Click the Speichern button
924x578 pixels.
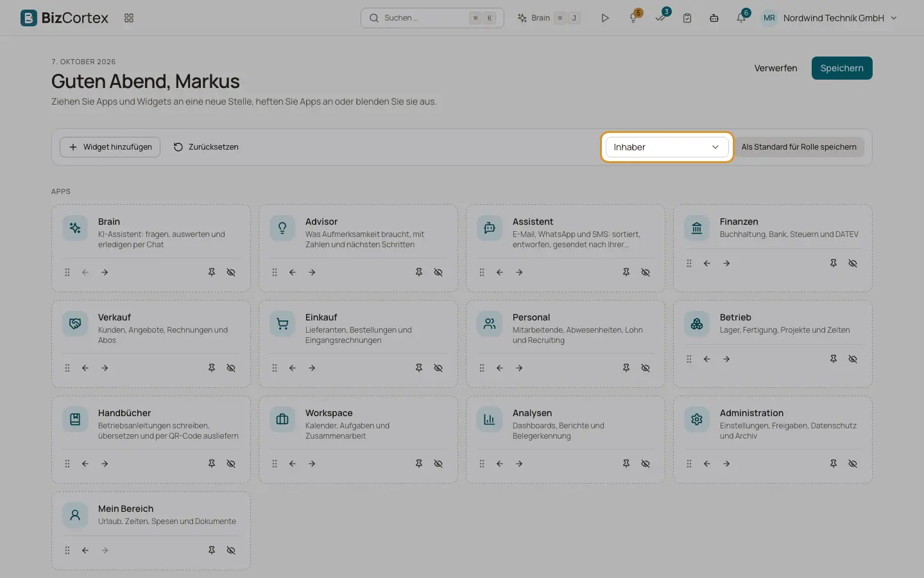pos(842,68)
